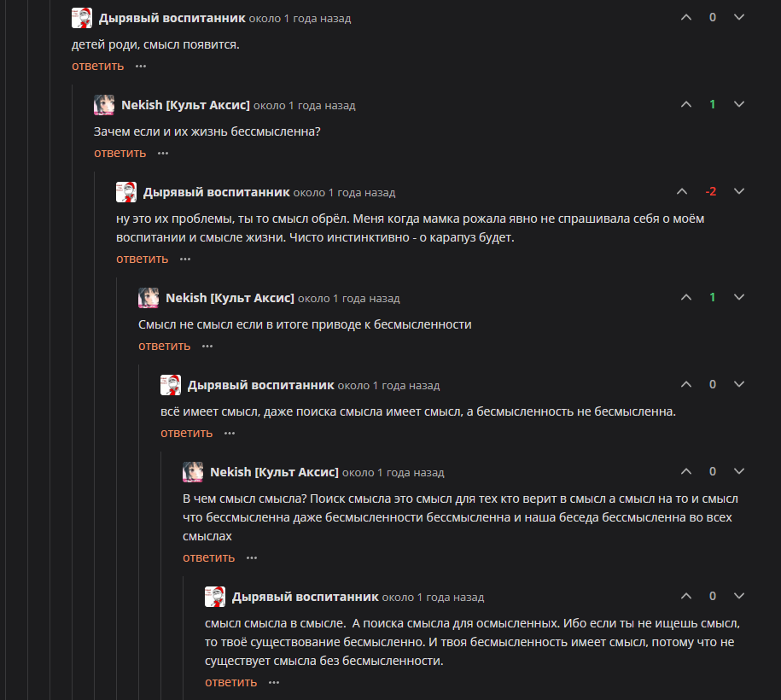
Task: Open more options under "всё имеет смысл" comment
Action: tap(230, 433)
